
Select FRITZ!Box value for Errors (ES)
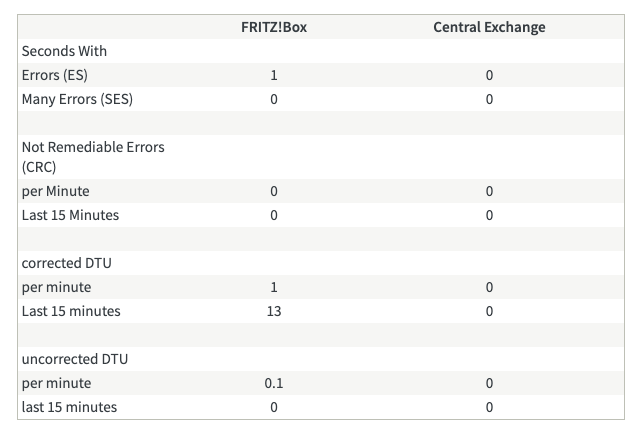[x=273, y=75]
